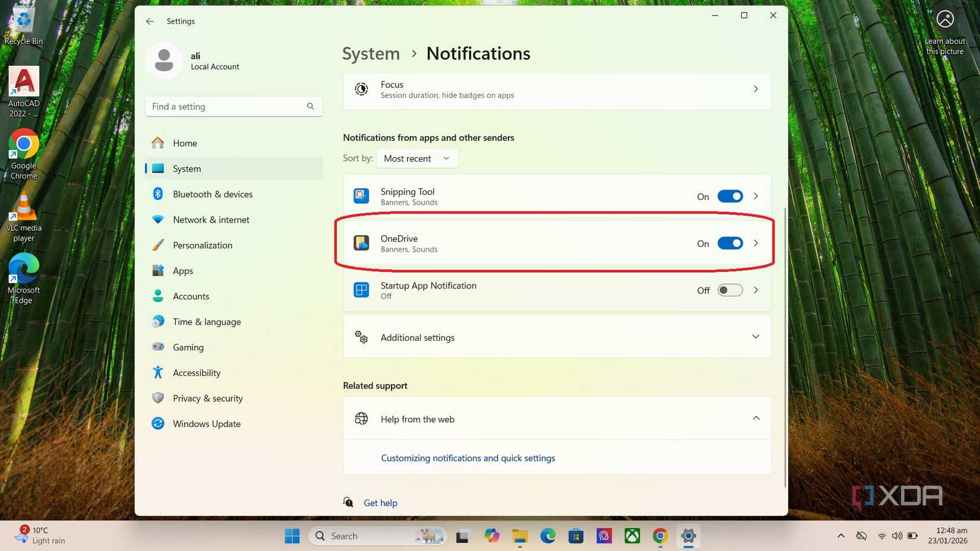Click the OneDrive app icon

[x=361, y=243]
